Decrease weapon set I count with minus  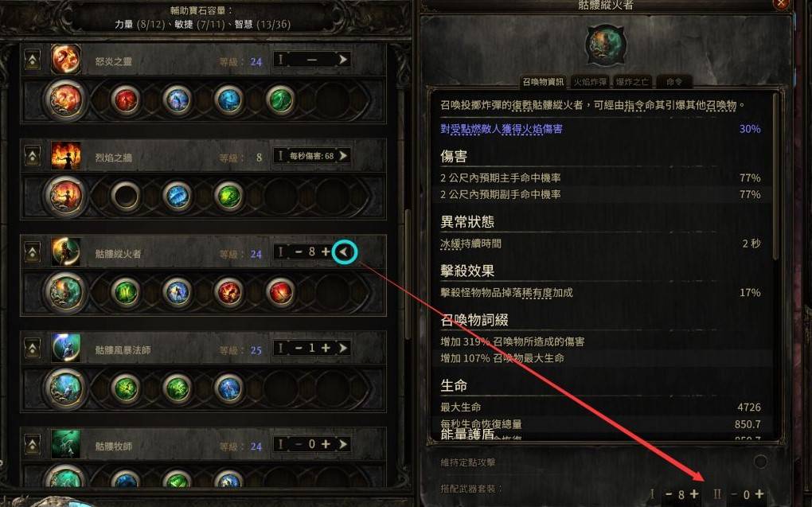669,494
